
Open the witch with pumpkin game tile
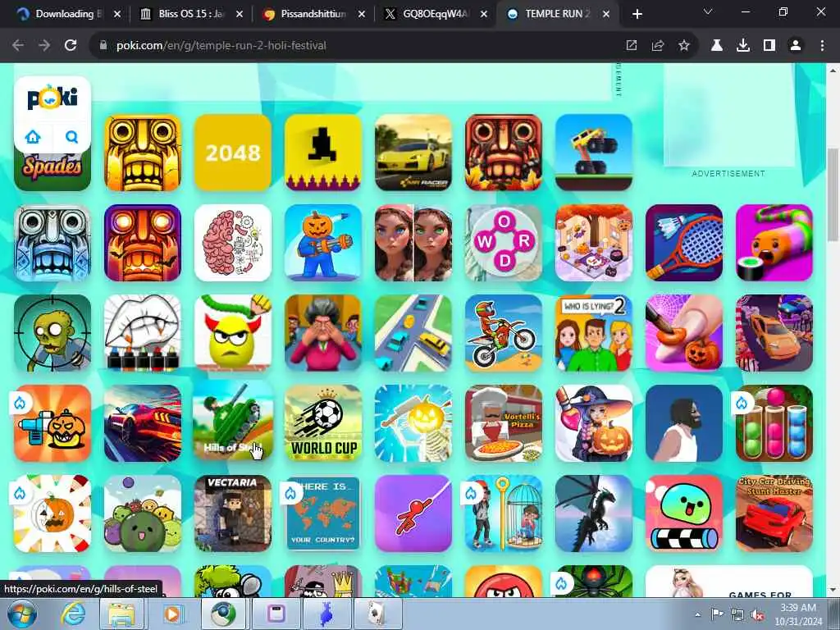click(594, 422)
